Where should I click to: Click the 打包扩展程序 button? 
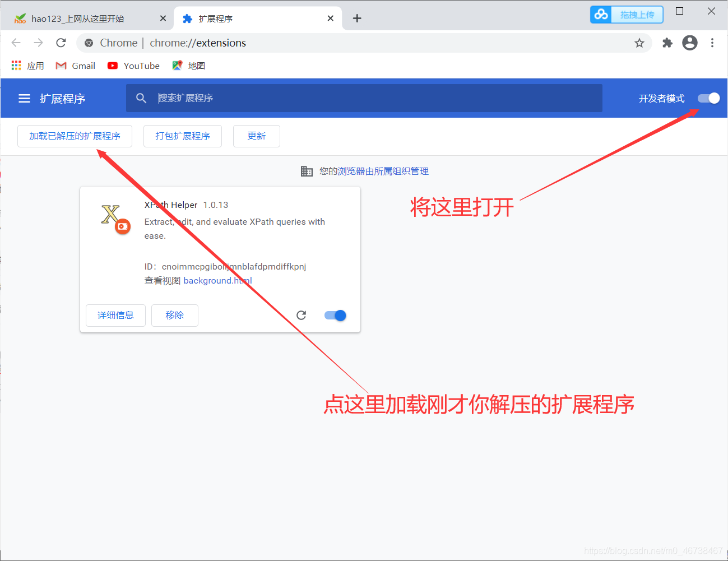coord(182,136)
